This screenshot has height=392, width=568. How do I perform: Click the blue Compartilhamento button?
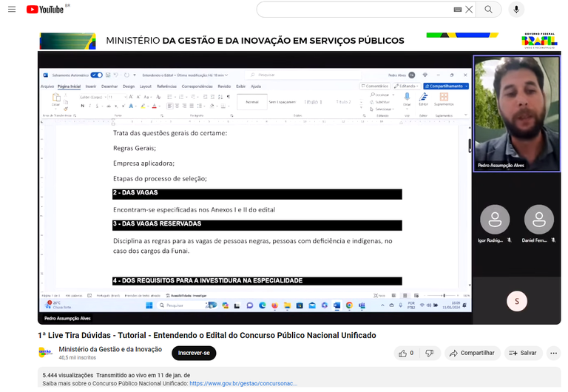click(x=446, y=87)
